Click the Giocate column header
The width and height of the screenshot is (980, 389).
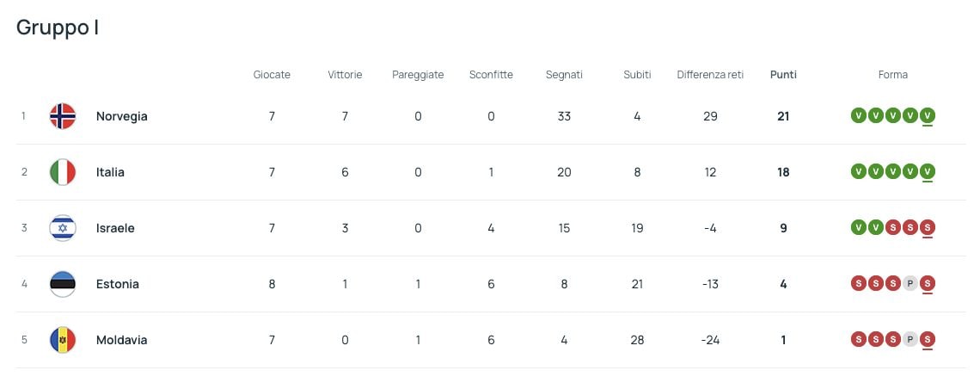(x=272, y=75)
